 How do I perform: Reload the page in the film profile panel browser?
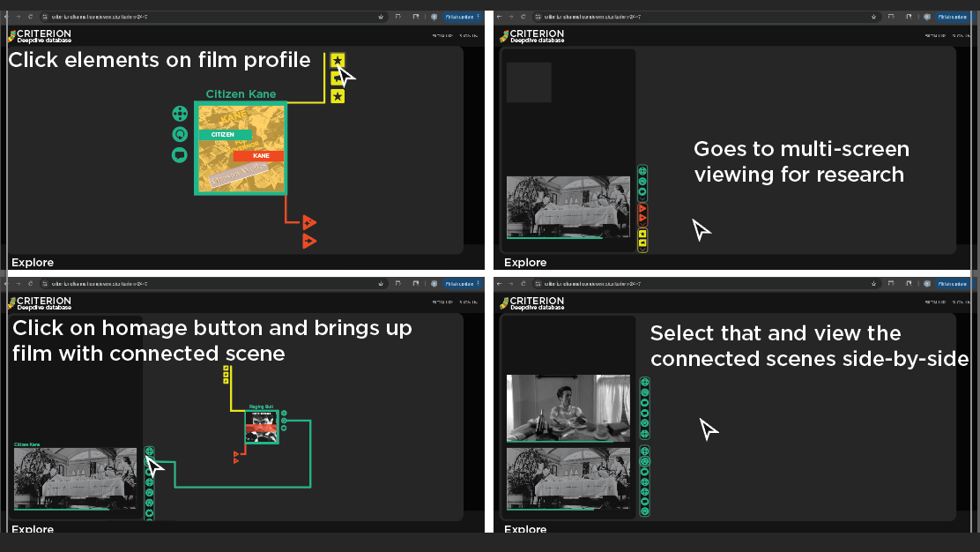pos(30,17)
